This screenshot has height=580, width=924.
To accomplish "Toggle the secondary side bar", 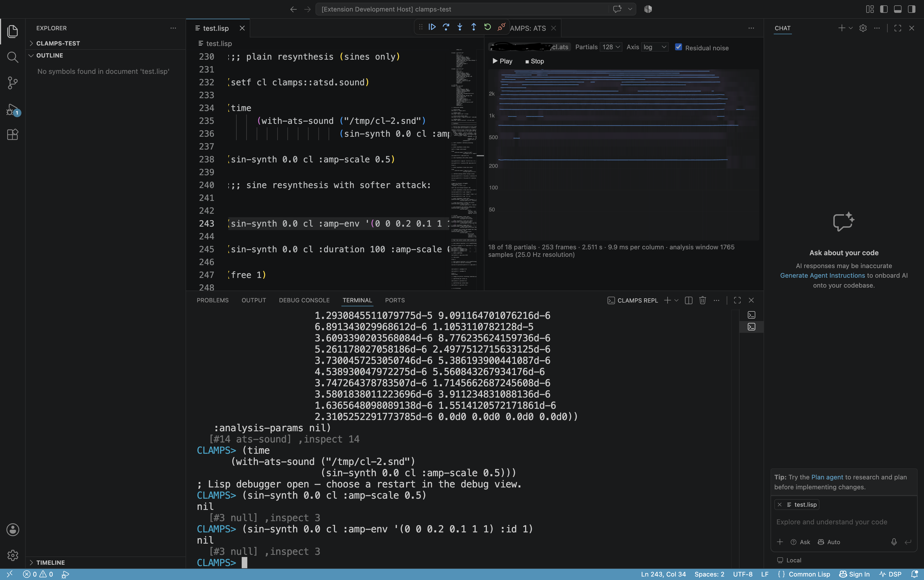I will point(912,9).
